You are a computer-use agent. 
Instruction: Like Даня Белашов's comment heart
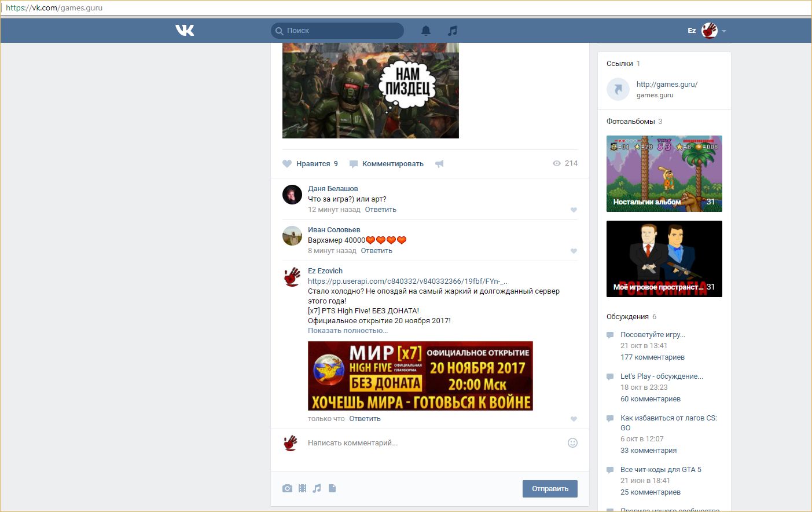pyautogui.click(x=574, y=210)
